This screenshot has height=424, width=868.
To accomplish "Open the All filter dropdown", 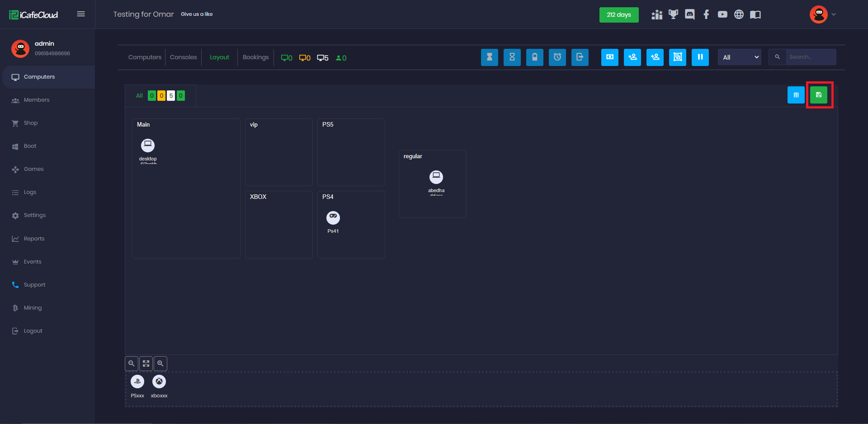I will click(739, 57).
